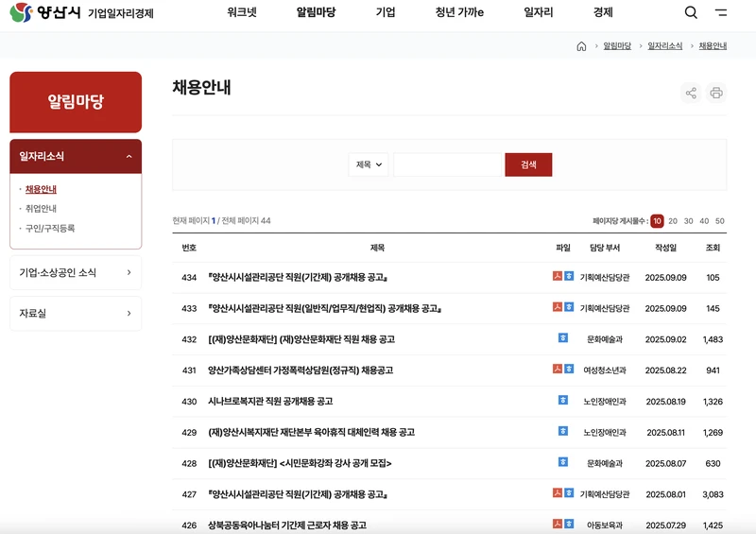Download PDF attachment for post 427

558,492
